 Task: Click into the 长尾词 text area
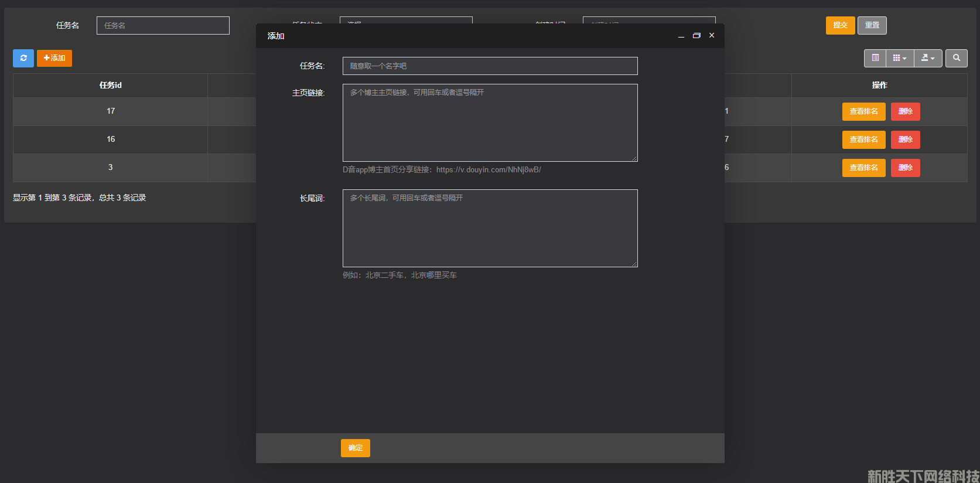pos(490,228)
